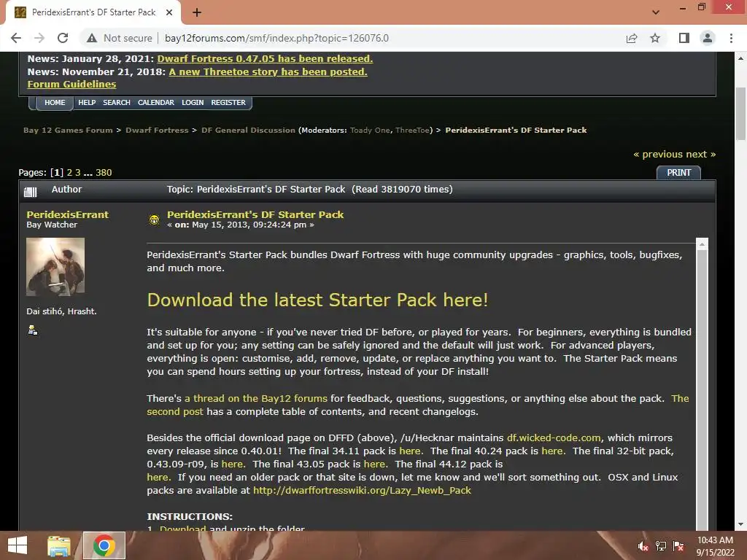Click the page scrollbar down arrow
The height and width of the screenshot is (560, 747).
tap(740, 524)
